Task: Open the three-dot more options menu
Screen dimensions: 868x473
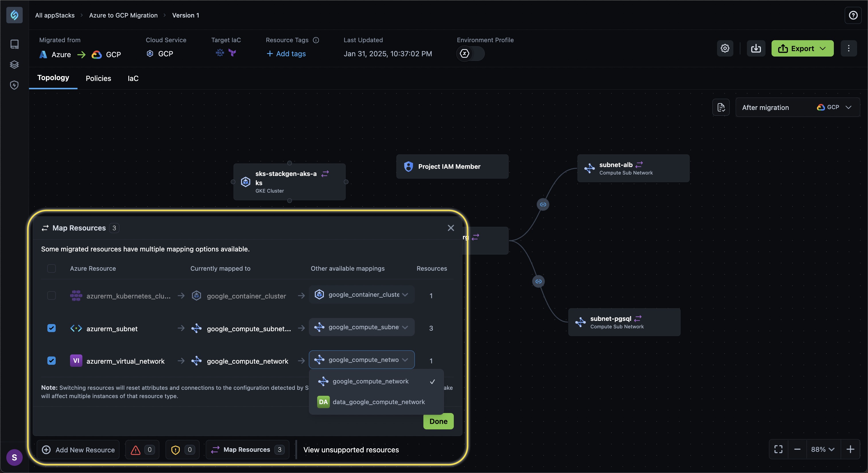Action: click(x=848, y=48)
